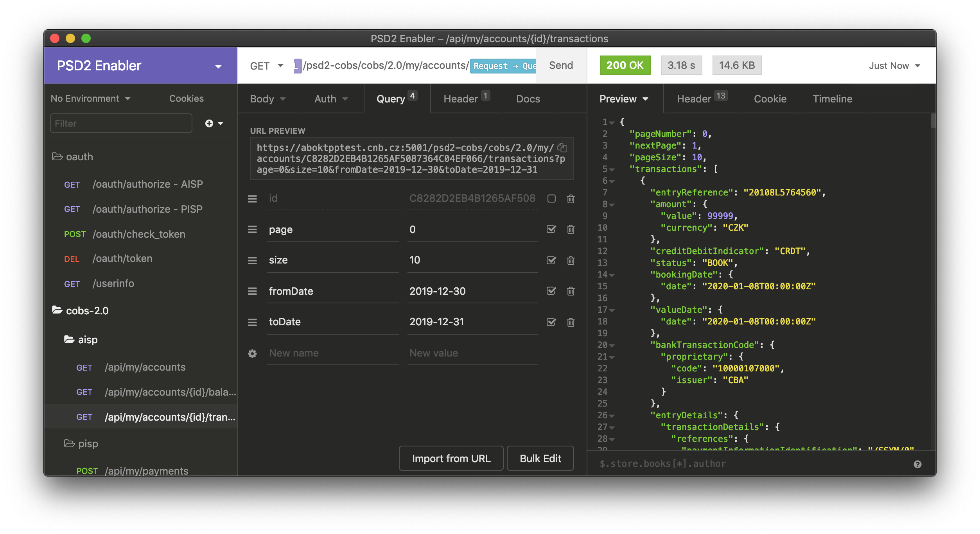Open gear settings next to New name
This screenshot has height=534, width=980.
[x=252, y=353]
